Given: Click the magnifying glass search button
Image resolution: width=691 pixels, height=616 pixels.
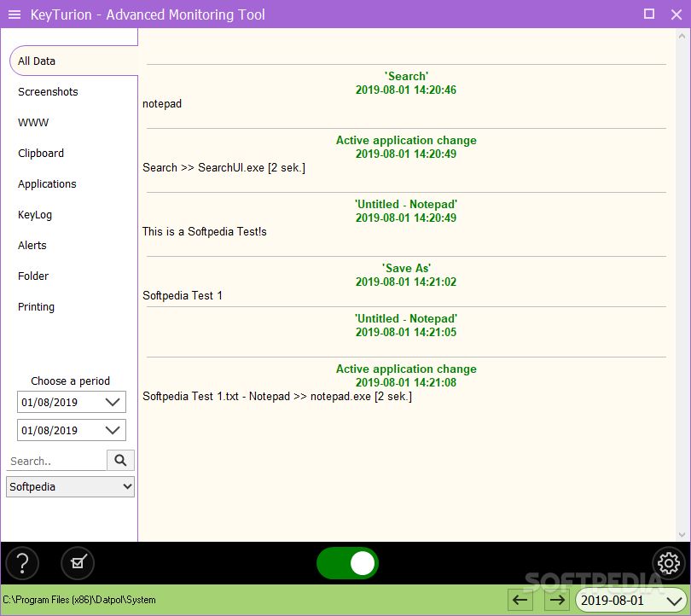Looking at the screenshot, I should click(120, 461).
